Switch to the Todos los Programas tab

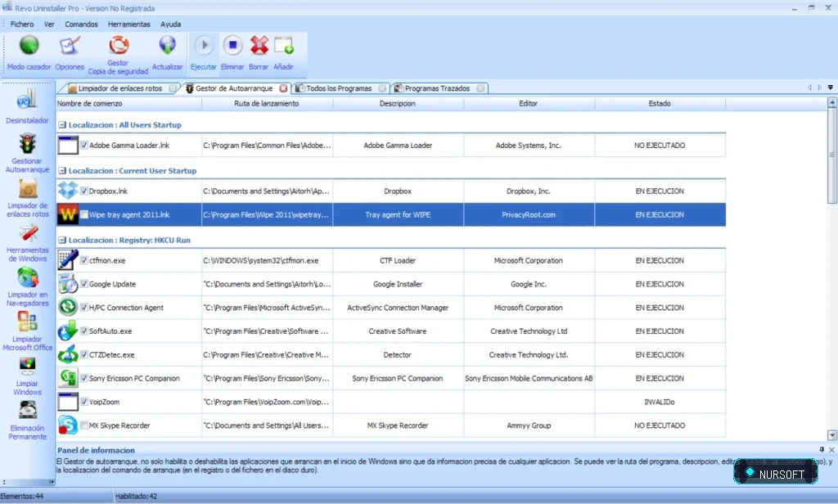coord(338,88)
